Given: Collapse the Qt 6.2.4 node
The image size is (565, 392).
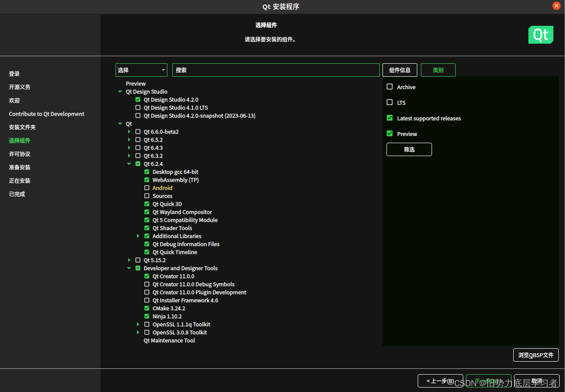Looking at the screenshot, I should (x=129, y=164).
